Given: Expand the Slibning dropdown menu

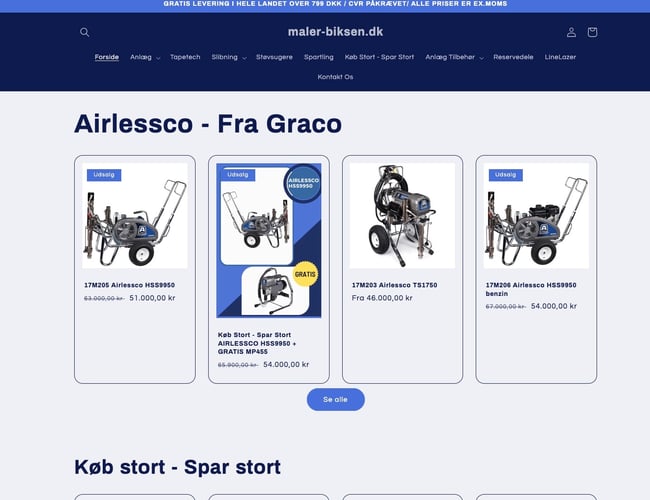Looking at the screenshot, I should 229,57.
